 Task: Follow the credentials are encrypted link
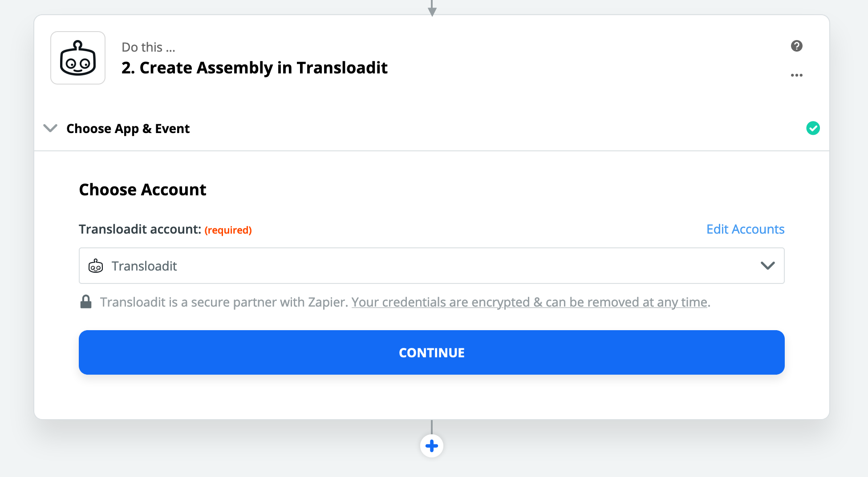pos(529,302)
